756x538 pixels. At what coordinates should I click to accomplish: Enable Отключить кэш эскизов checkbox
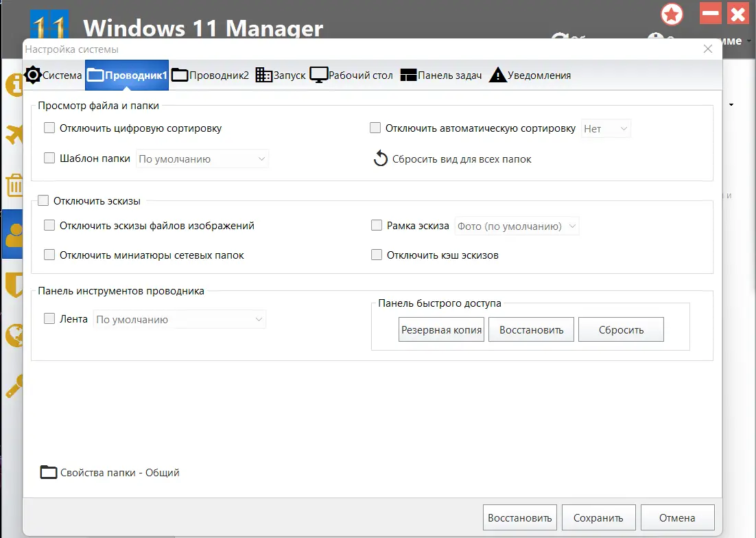click(x=377, y=255)
